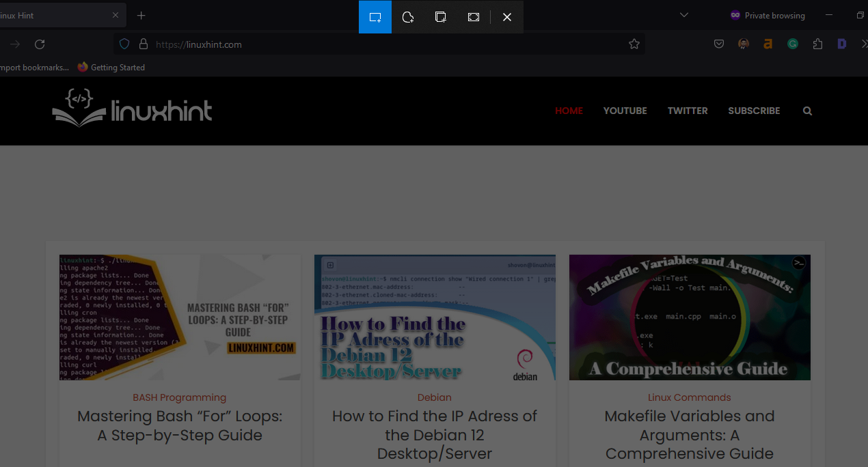Open the Grammarly extension icon
This screenshot has height=467, width=868.
coord(793,44)
